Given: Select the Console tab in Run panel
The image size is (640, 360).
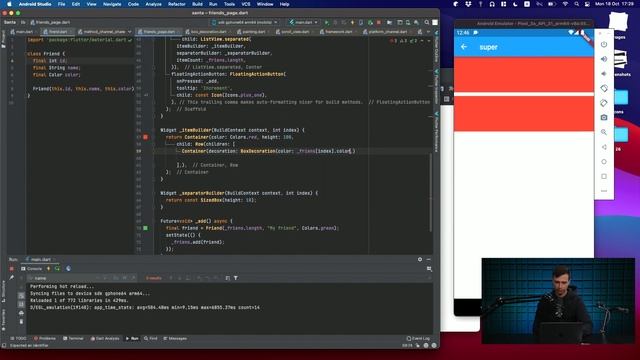Looking at the screenshot, I should point(31,269).
